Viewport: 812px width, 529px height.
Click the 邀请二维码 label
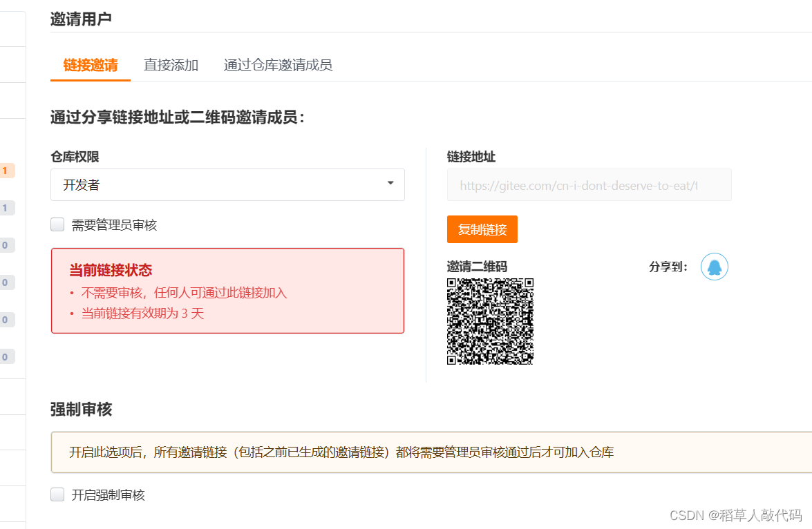point(477,267)
